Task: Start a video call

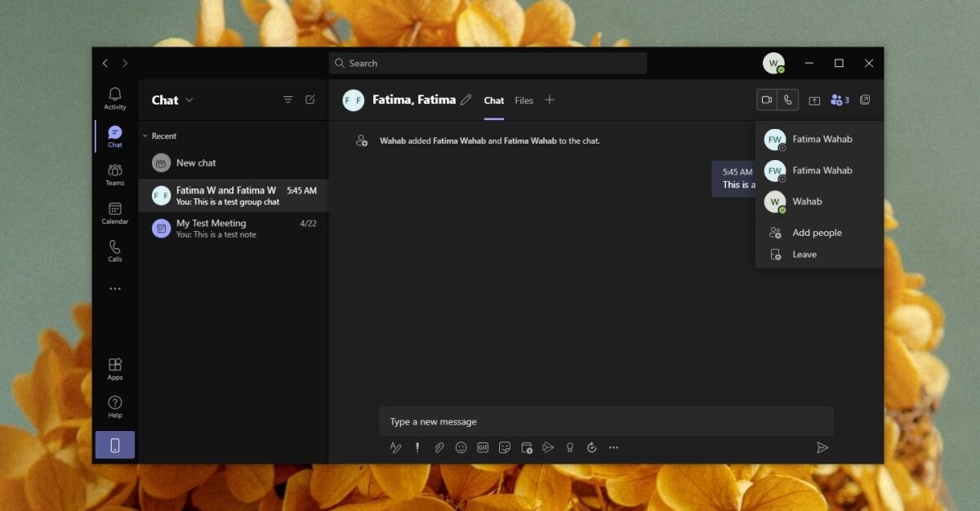Action: [766, 100]
